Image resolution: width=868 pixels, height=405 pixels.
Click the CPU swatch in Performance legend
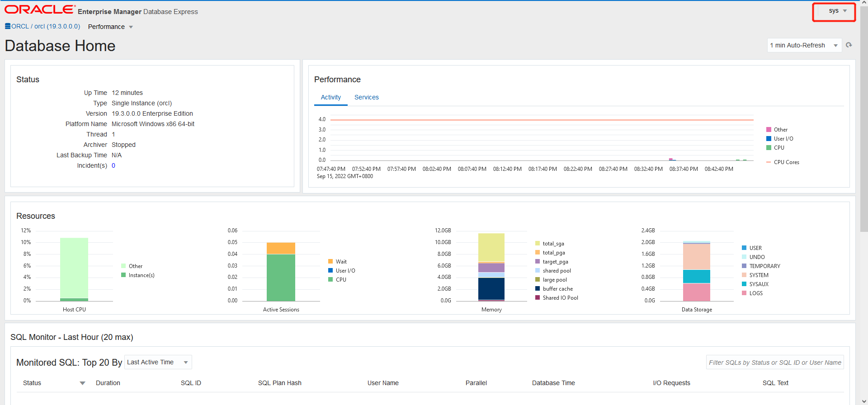coord(769,148)
